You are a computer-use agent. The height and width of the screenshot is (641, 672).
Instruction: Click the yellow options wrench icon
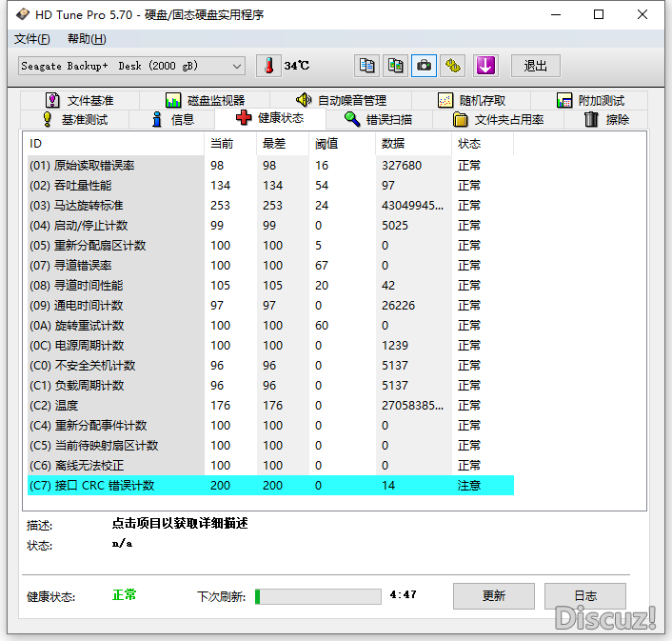pyautogui.click(x=454, y=66)
